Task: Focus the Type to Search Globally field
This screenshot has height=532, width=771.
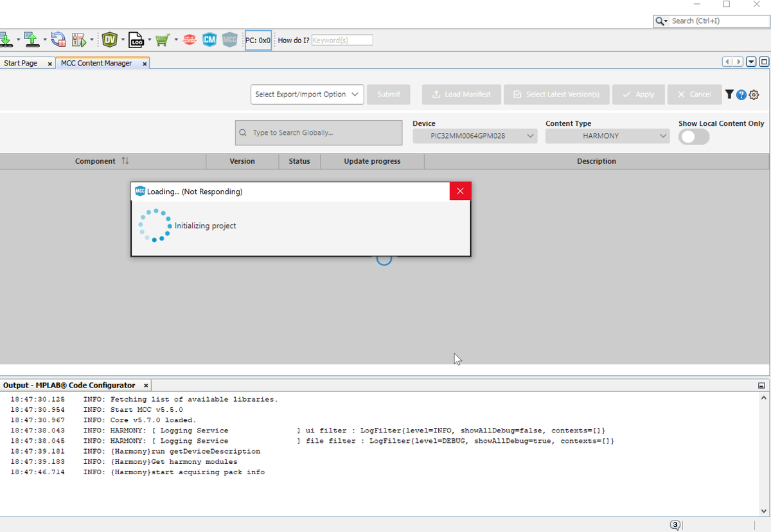Action: tap(319, 133)
